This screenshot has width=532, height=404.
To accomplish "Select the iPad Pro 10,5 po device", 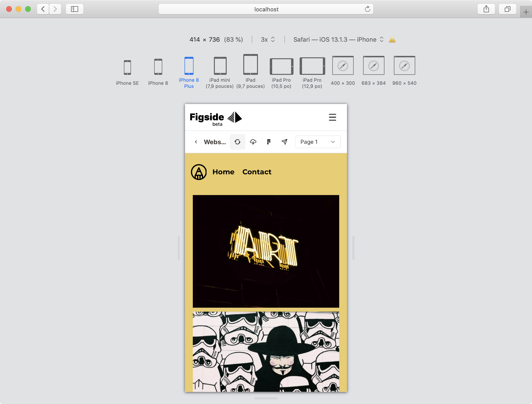I will [x=281, y=73].
